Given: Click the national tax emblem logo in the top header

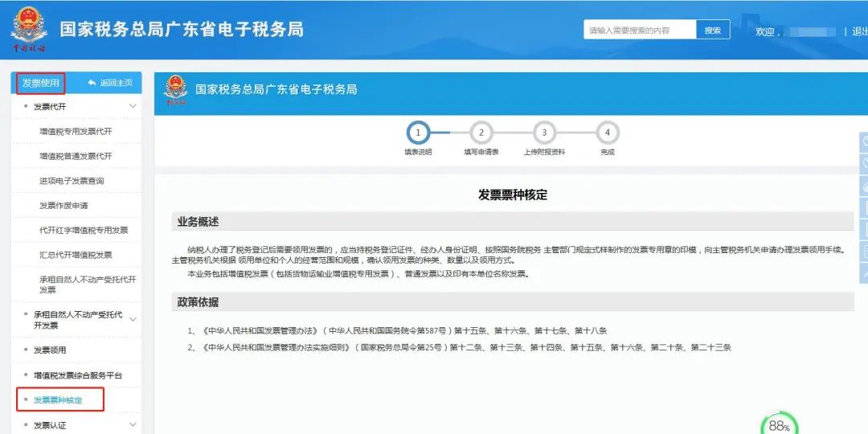Looking at the screenshot, I should point(29,30).
